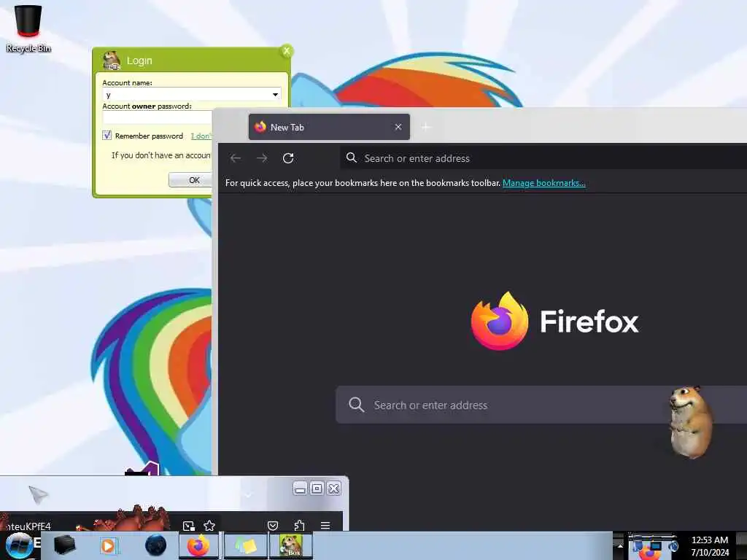Screen dimensions: 747x560
Task: Click the Reload page button in Firefox
Action: 288,158
